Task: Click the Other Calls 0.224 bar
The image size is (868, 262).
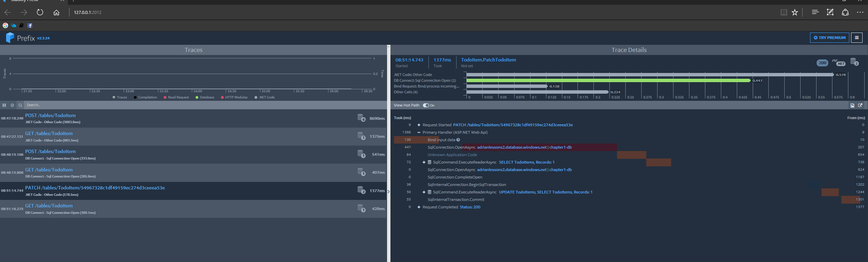Action: [x=538, y=92]
